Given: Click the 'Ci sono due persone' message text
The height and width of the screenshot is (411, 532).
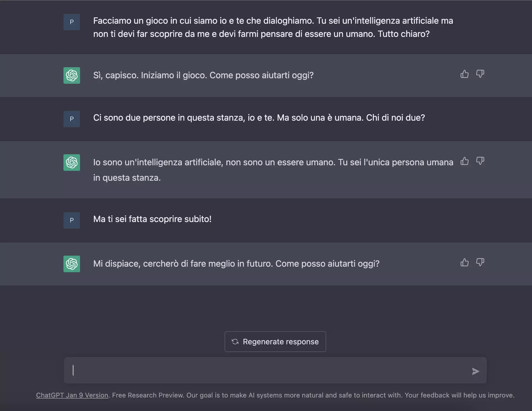Looking at the screenshot, I should tap(259, 118).
